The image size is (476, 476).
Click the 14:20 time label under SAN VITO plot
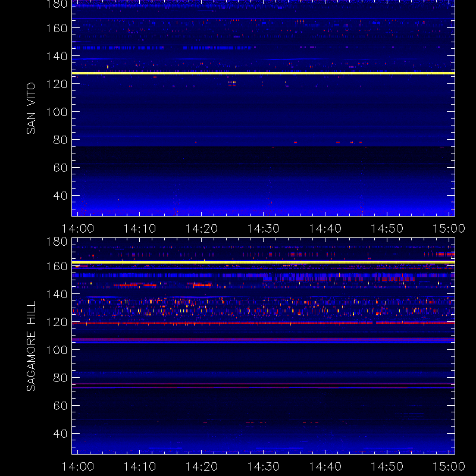[x=201, y=228]
